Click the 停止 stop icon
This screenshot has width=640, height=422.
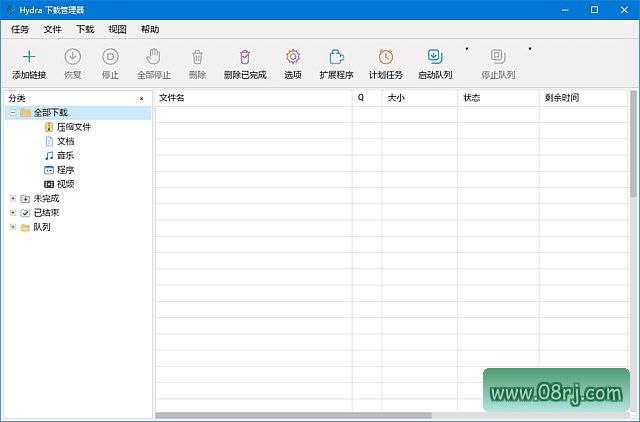pyautogui.click(x=110, y=57)
